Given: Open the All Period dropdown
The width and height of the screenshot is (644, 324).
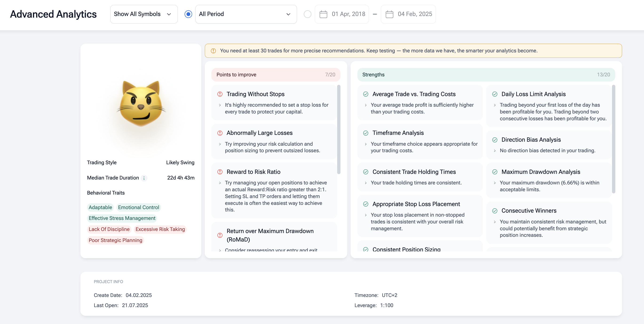Looking at the screenshot, I should point(246,14).
